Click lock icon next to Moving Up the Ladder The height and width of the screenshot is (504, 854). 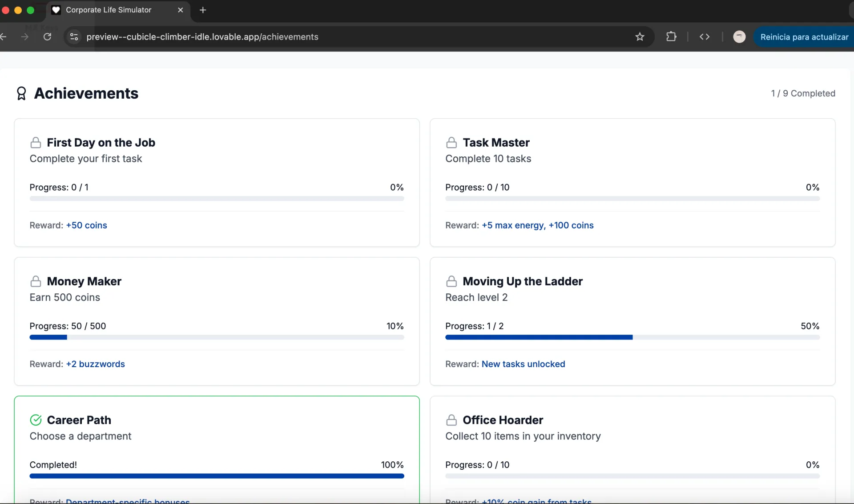coord(451,281)
